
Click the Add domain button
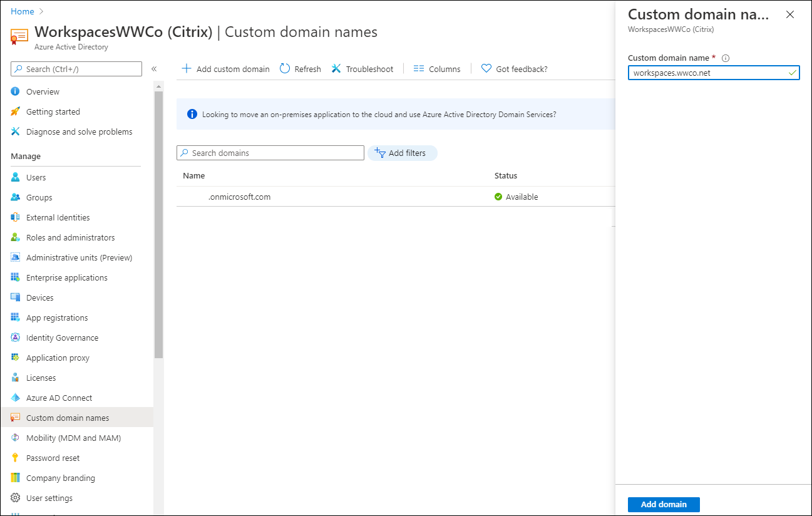(664, 504)
